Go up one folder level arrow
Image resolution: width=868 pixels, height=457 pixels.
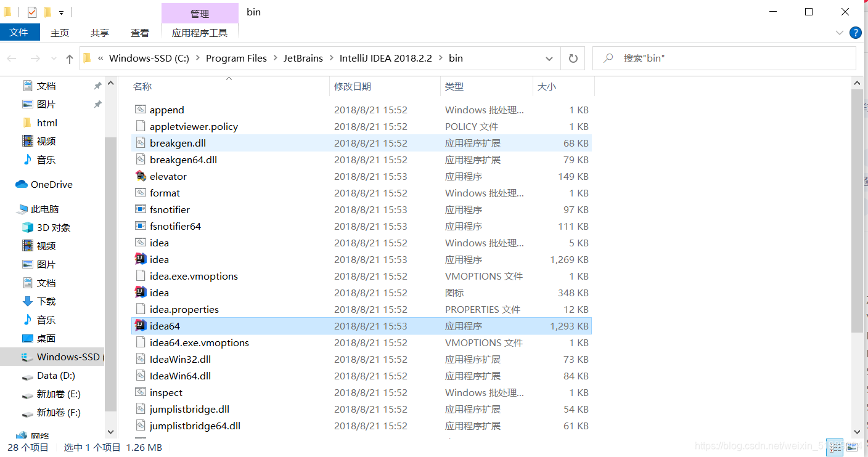[x=70, y=59]
